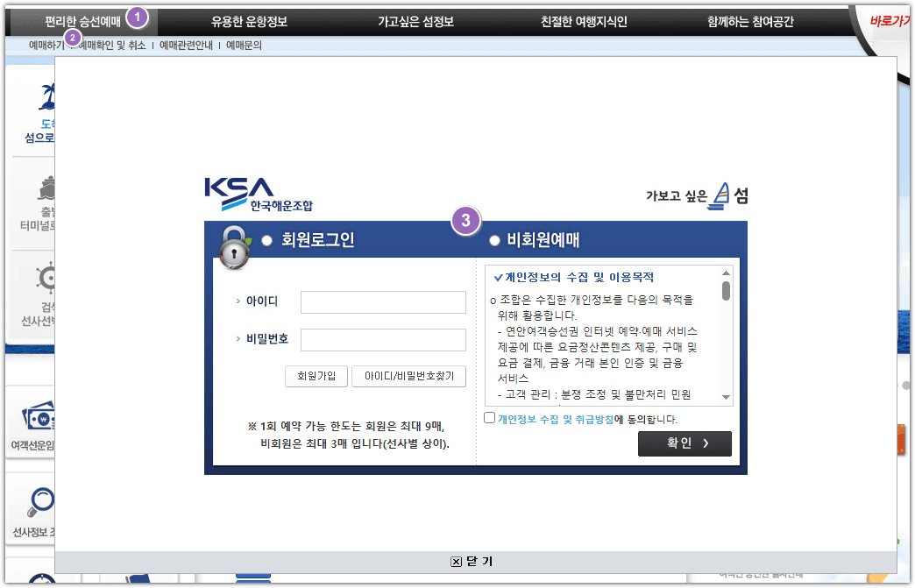Click inside the 아이디 input field
This screenshot has width=915, height=588.
pyautogui.click(x=382, y=301)
